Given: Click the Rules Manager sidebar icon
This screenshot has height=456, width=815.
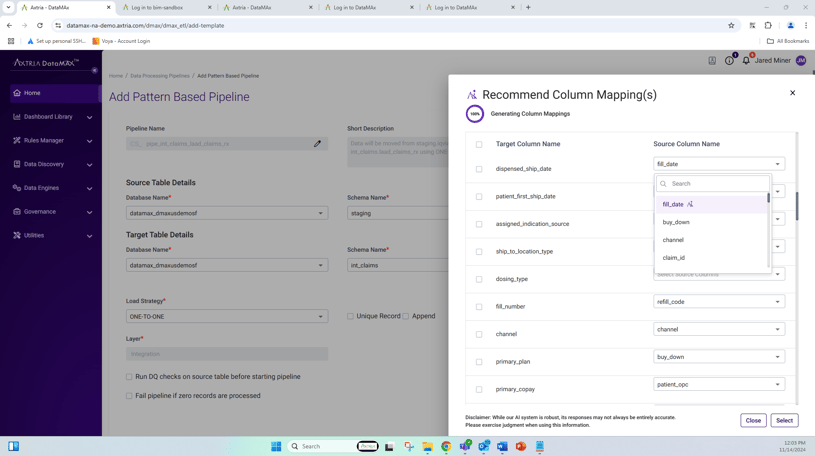Looking at the screenshot, I should 17,140.
